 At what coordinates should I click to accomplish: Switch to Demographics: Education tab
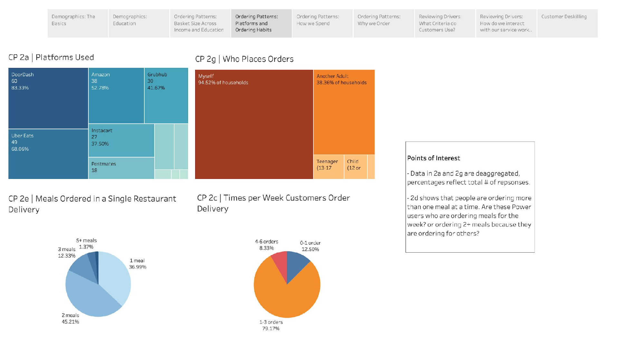point(139,23)
